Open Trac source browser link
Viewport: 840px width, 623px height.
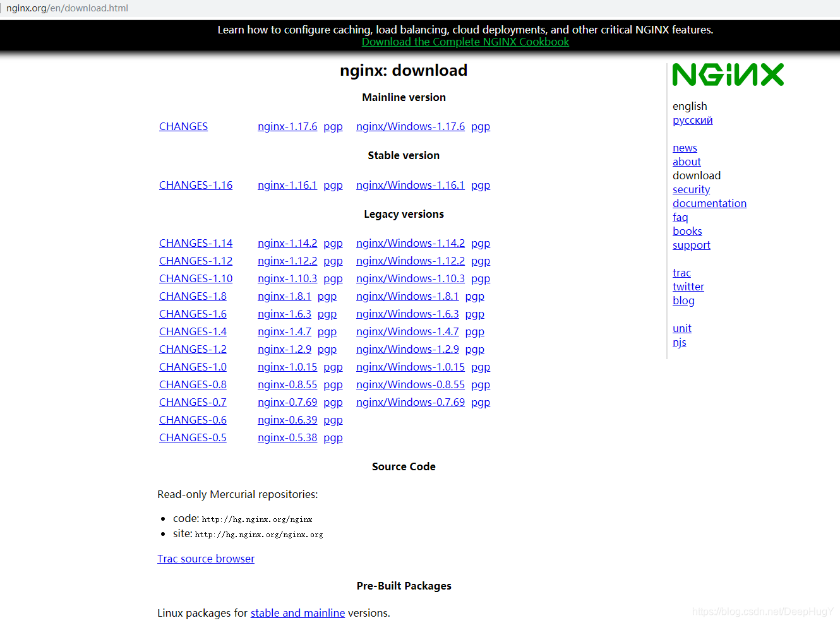click(x=206, y=559)
